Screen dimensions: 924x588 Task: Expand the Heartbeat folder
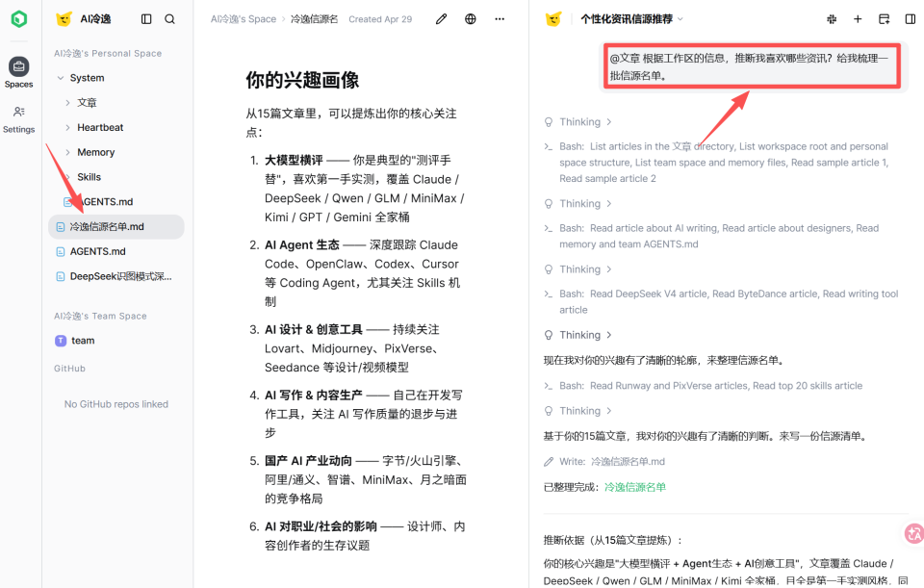tap(67, 127)
